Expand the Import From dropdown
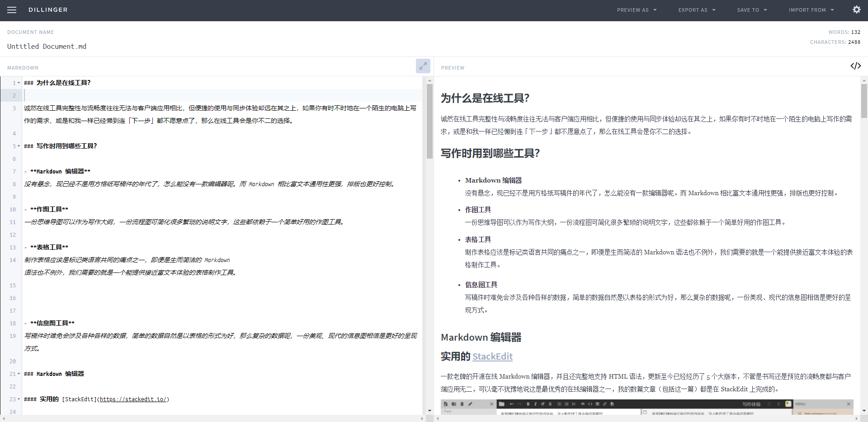Screen dimensions: 868x422 coord(811,10)
